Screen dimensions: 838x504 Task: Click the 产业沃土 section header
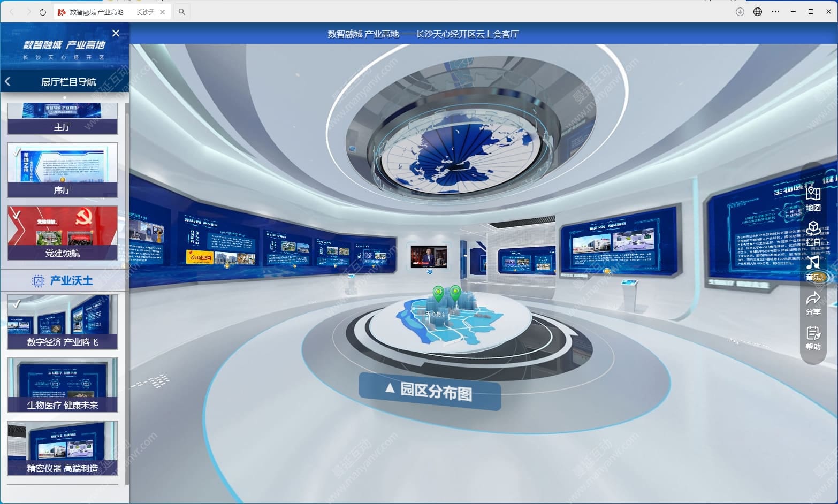click(63, 280)
